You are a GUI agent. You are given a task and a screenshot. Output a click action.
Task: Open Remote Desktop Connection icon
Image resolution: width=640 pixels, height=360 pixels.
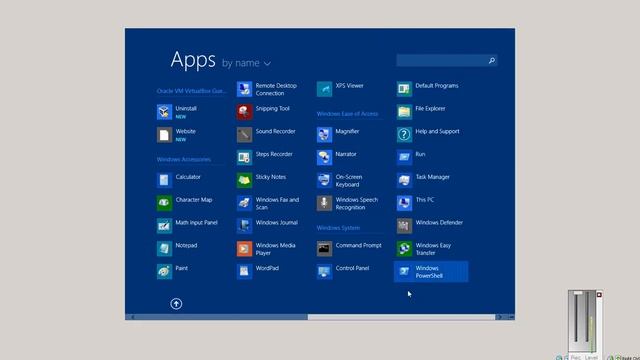coord(244,89)
